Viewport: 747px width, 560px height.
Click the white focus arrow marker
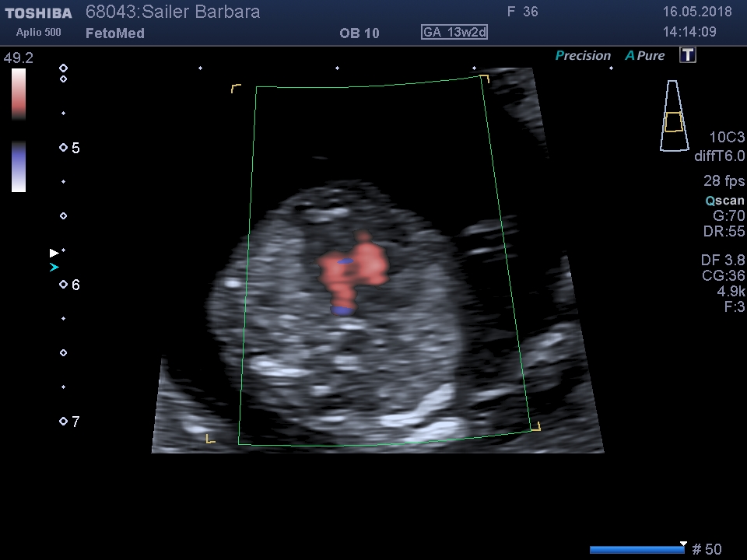coord(54,253)
